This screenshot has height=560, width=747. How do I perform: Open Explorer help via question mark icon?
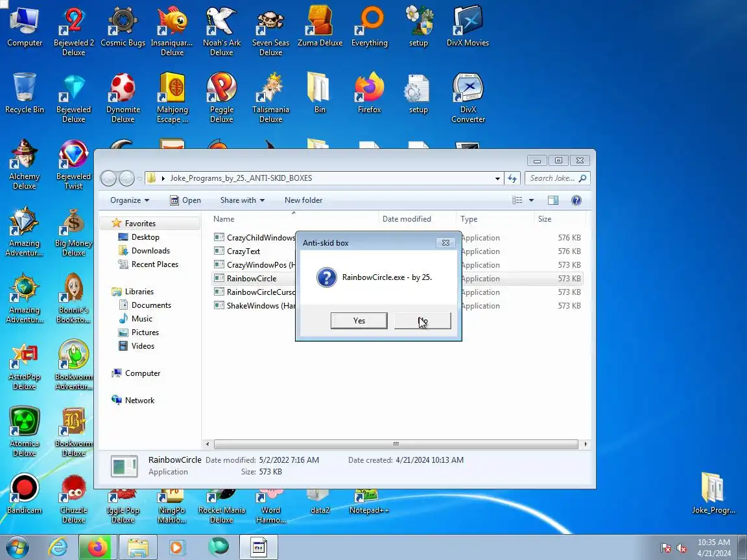576,200
